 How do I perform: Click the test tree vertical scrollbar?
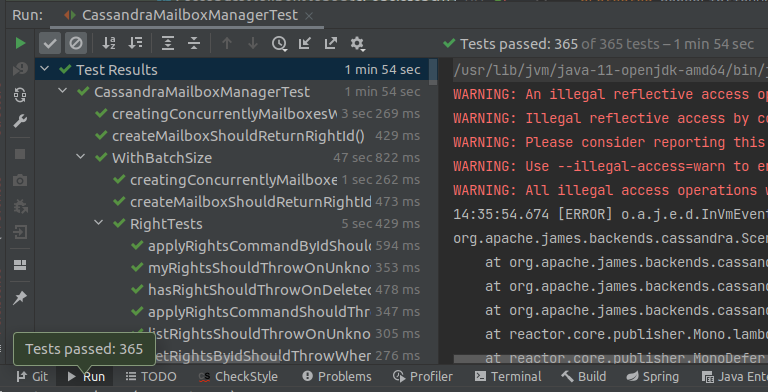(433, 72)
